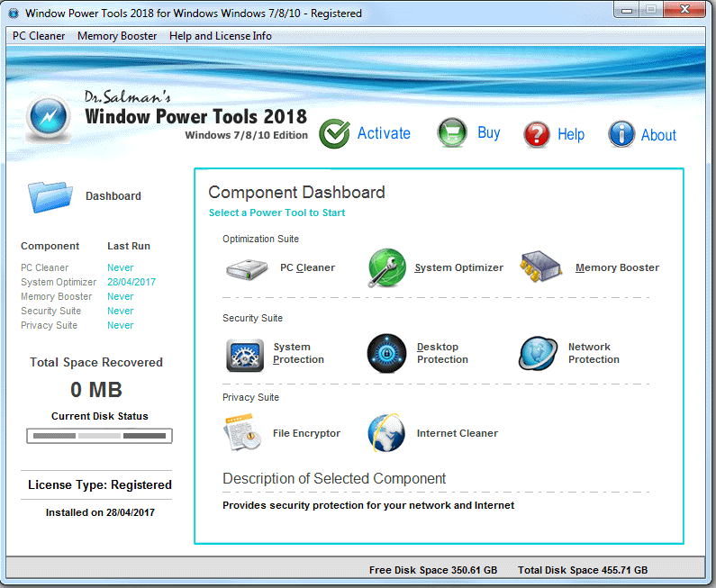
Task: Click the blue lightning bolt logo icon
Action: (x=49, y=117)
